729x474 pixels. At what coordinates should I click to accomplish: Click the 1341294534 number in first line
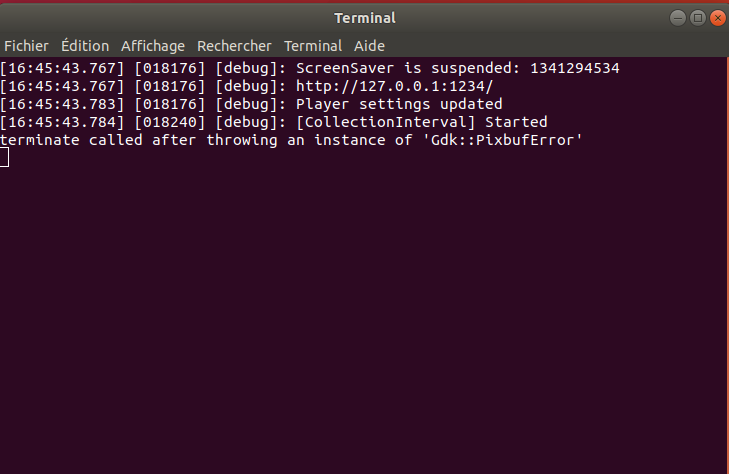pyautogui.click(x=575, y=68)
